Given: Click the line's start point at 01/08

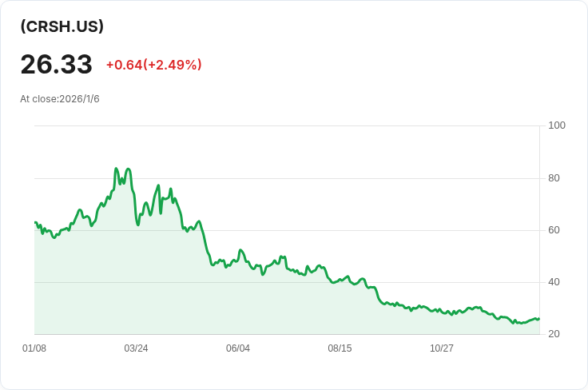Looking at the screenshot, I should tap(35, 222).
